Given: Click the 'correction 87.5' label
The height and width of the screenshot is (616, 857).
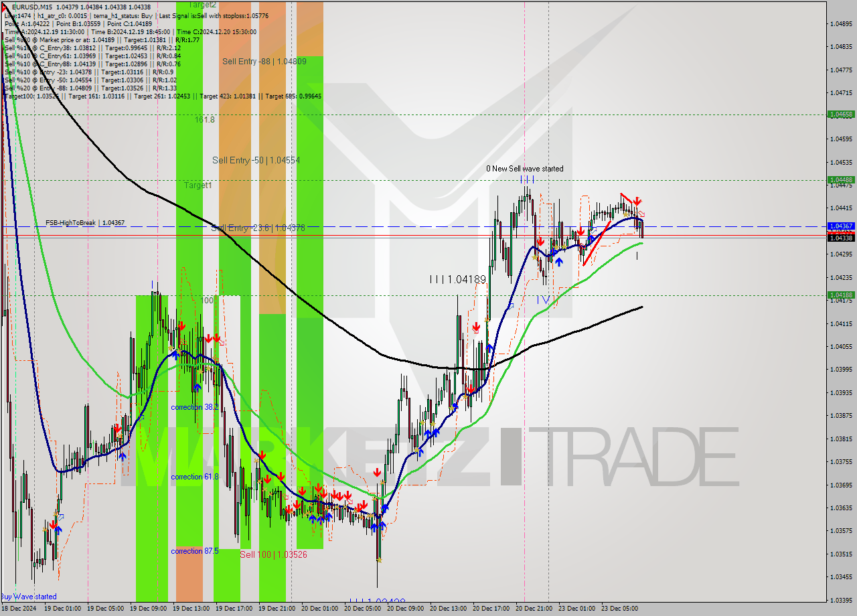Looking at the screenshot, I should coord(194,551).
